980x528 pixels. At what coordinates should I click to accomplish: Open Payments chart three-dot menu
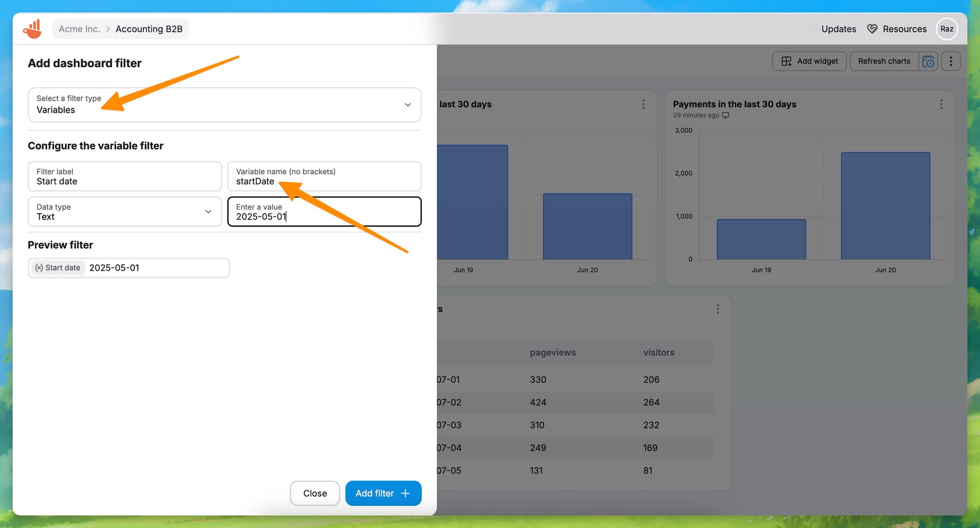941,104
